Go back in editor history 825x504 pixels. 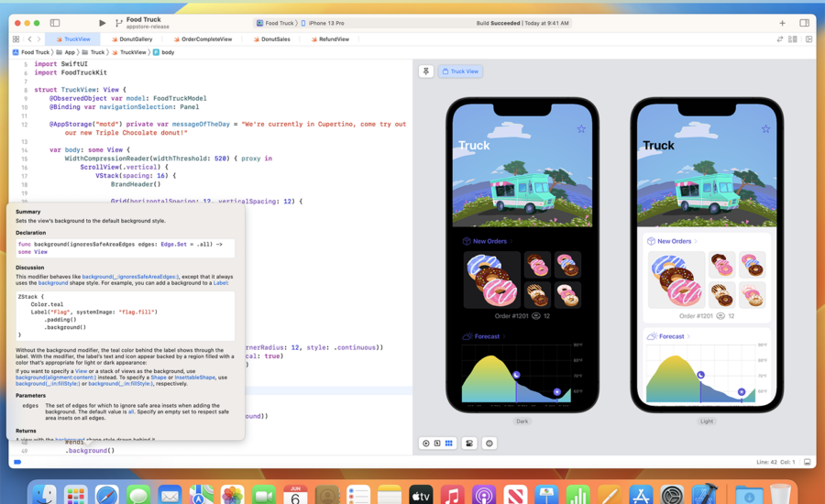(x=29, y=38)
